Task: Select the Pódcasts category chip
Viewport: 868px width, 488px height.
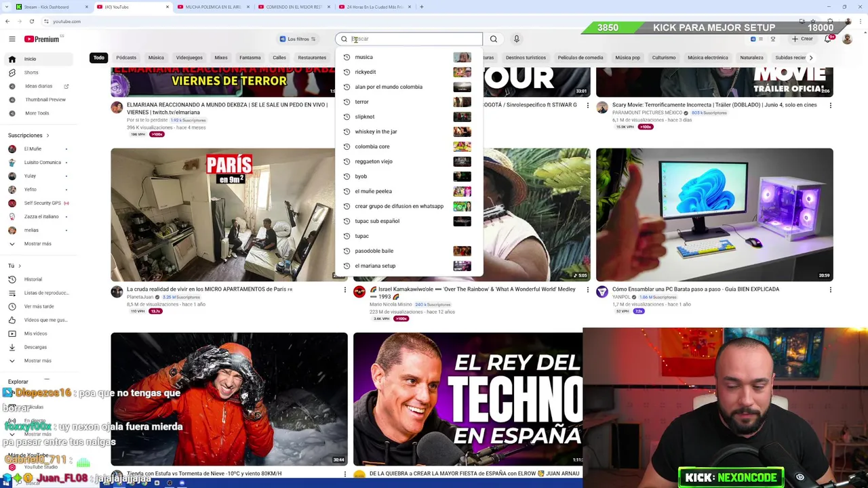Action: (126, 58)
